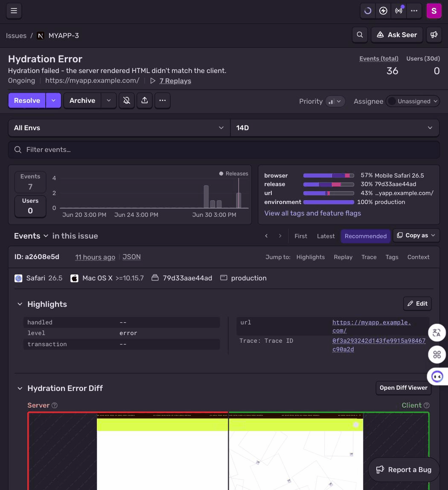Open the issue actions three-dots menu
Image resolution: width=448 pixels, height=490 pixels.
tap(163, 100)
